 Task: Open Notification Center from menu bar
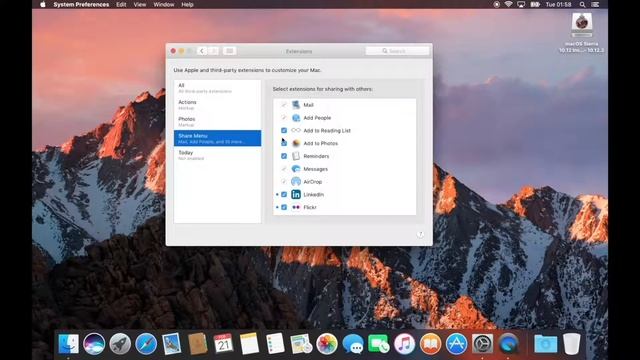tap(596, 4)
